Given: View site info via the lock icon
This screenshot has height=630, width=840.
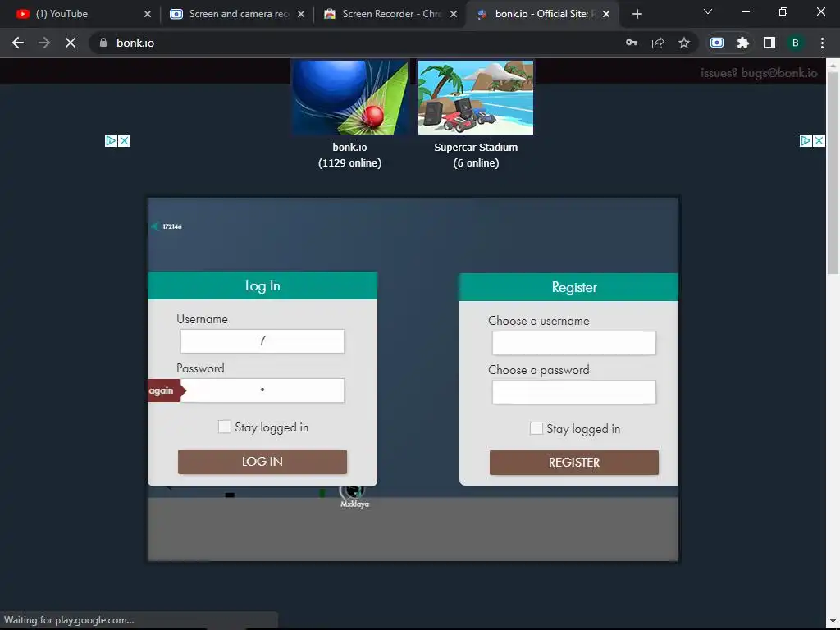Looking at the screenshot, I should click(x=103, y=43).
